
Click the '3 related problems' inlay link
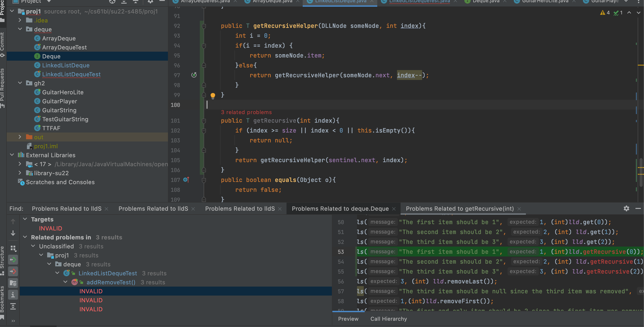pos(246,112)
